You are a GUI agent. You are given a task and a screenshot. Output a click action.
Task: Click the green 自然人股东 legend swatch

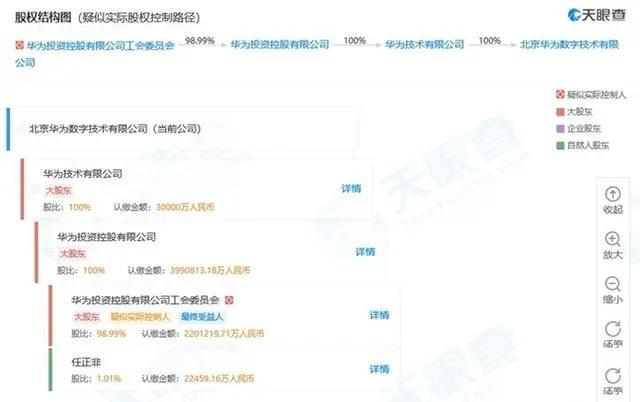pos(560,145)
